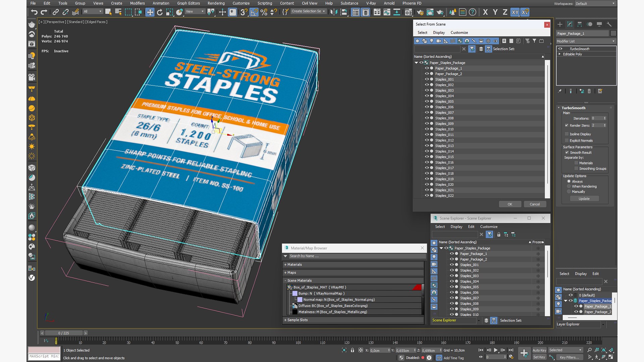Image resolution: width=644 pixels, height=362 pixels.
Task: Open Create Selection Set dropdown
Action: coord(308,11)
